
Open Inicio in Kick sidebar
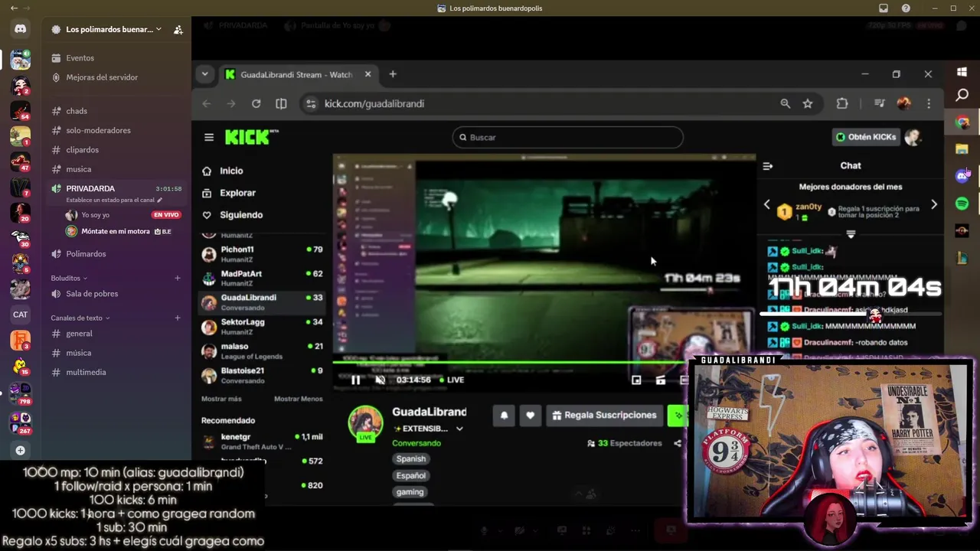231,171
